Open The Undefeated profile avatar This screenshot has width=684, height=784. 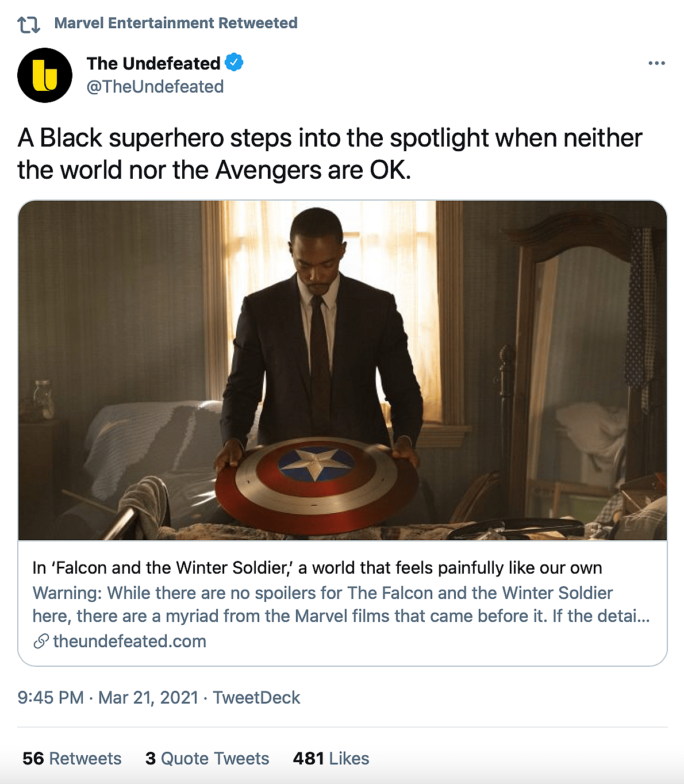click(45, 75)
